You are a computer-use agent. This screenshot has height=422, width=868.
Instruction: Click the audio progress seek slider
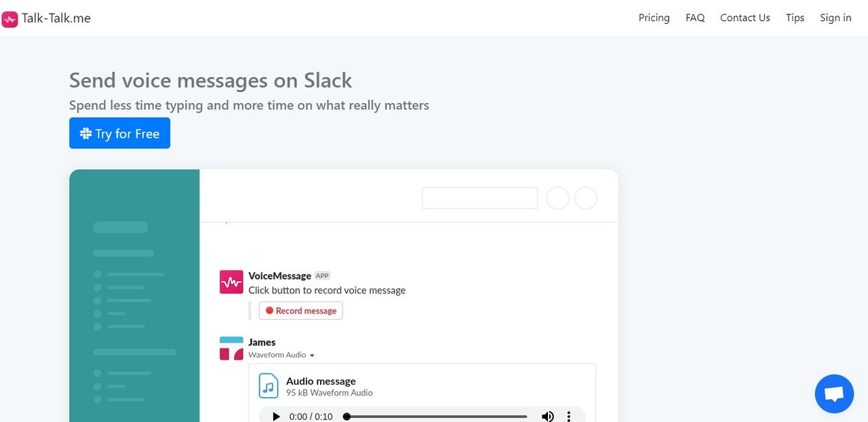pyautogui.click(x=435, y=417)
